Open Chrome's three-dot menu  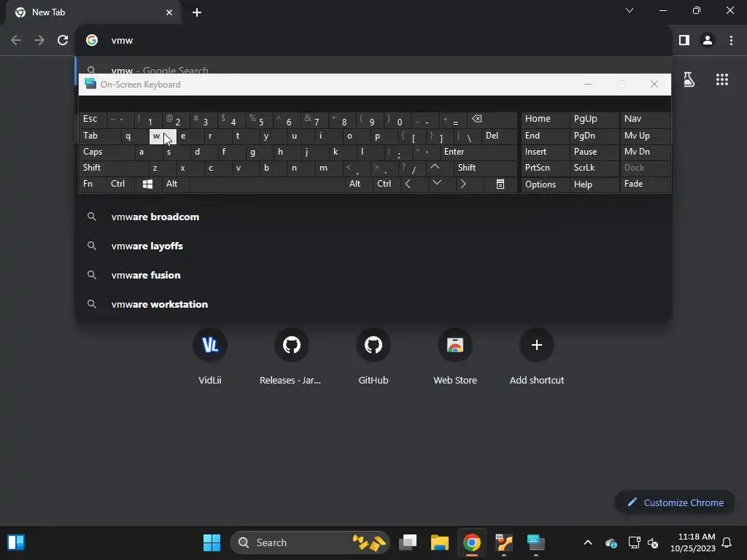731,41
